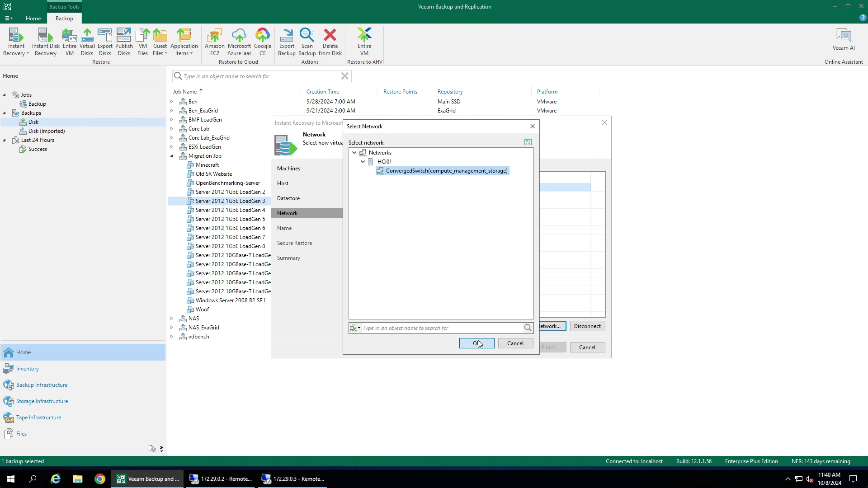
Task: Collapse HCI01 host node
Action: click(x=363, y=162)
